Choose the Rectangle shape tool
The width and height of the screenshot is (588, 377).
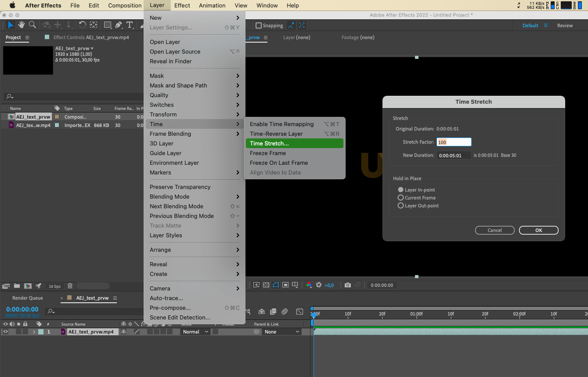[x=107, y=25]
